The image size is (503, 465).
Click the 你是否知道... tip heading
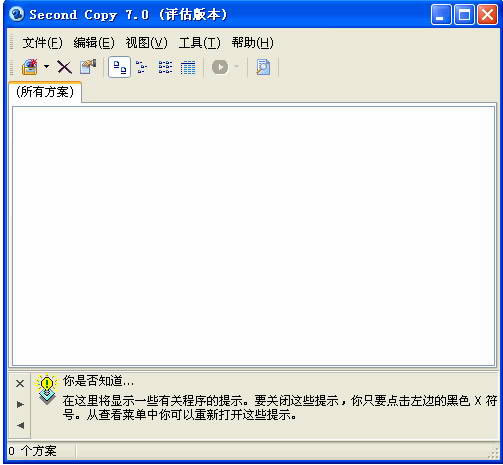coord(99,380)
